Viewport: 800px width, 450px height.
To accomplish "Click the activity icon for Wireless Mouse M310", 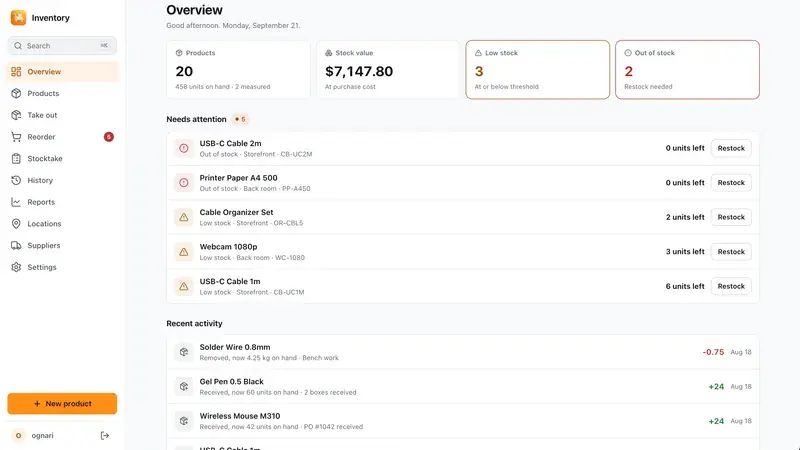I will (184, 421).
